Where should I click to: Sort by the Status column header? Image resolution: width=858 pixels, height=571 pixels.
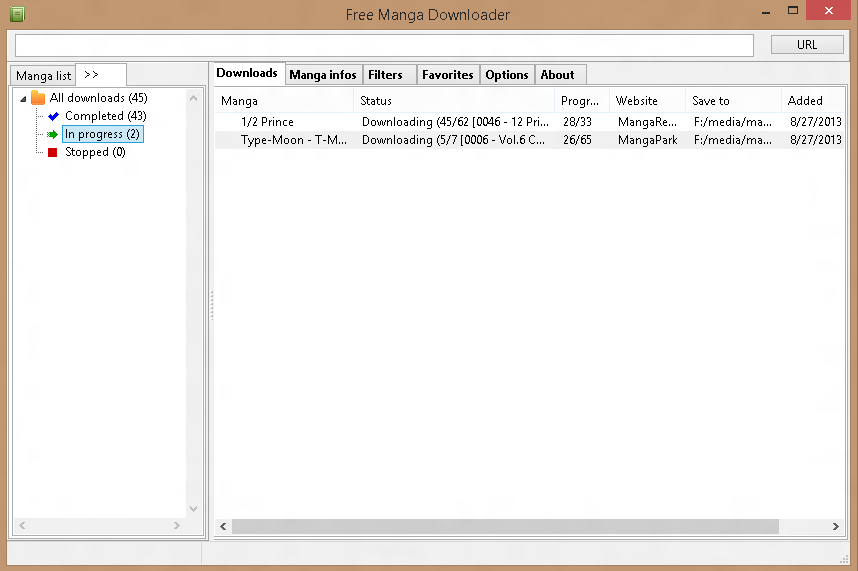[x=454, y=101]
